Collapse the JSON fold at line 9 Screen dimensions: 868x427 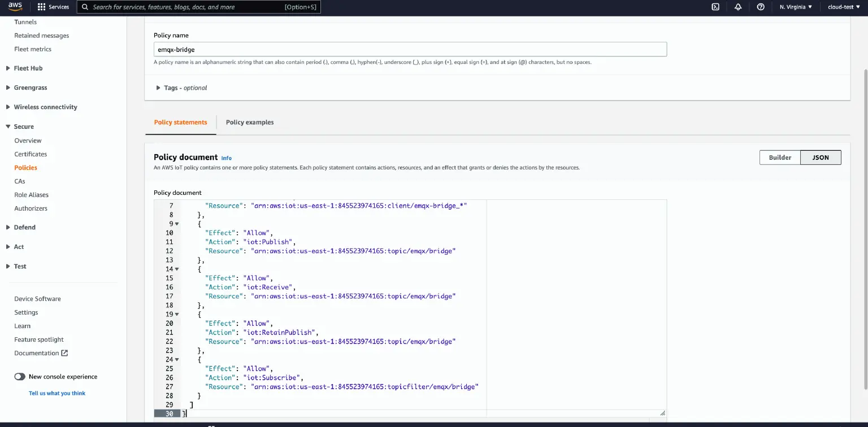coord(176,224)
